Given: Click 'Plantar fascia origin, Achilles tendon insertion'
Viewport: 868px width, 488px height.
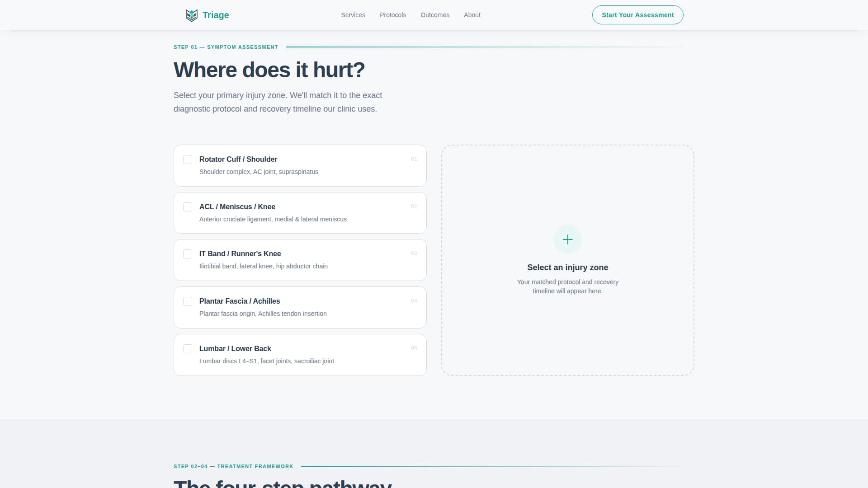Looking at the screenshot, I should pos(263,314).
